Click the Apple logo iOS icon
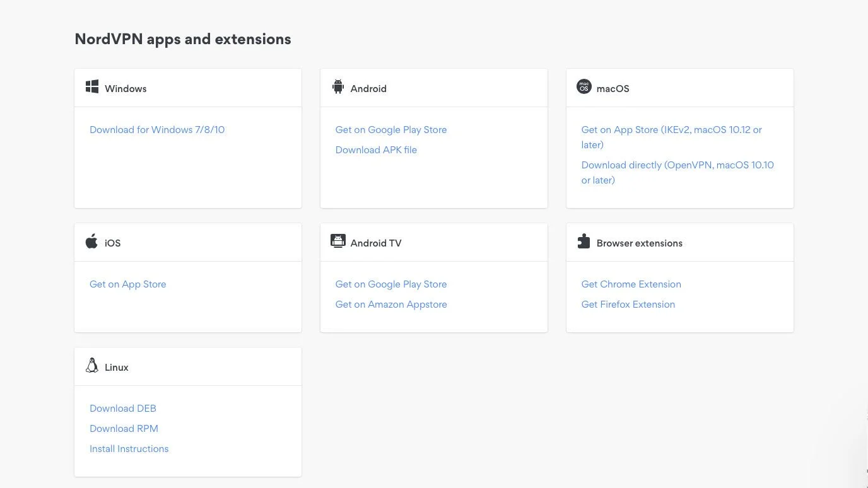868x488 pixels. tap(92, 241)
